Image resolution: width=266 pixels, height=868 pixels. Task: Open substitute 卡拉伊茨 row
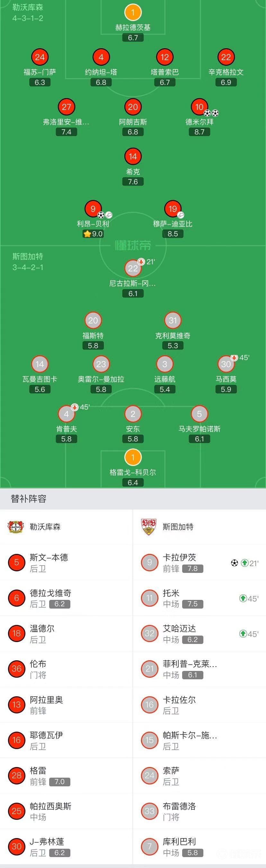199,562
